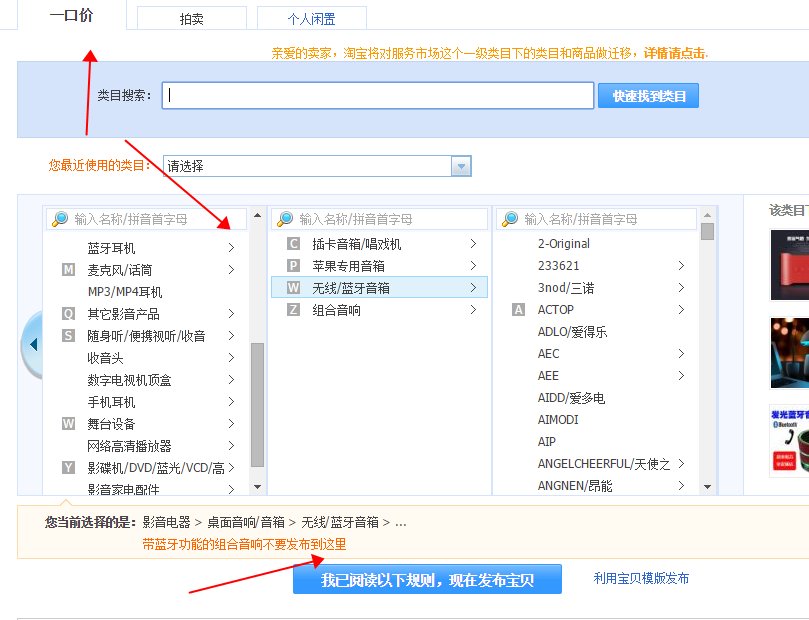809x620 pixels.
Task: Switch to the 拍卖 tab
Action: coord(190,17)
